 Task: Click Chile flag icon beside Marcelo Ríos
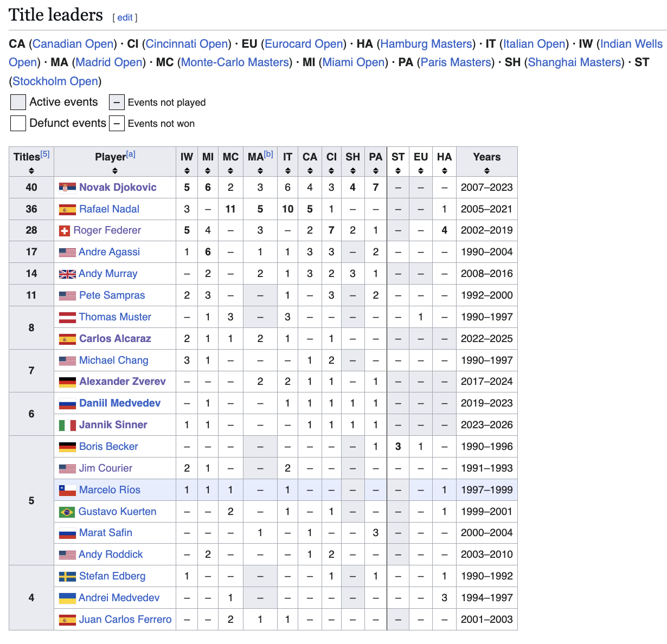pyautogui.click(x=67, y=490)
